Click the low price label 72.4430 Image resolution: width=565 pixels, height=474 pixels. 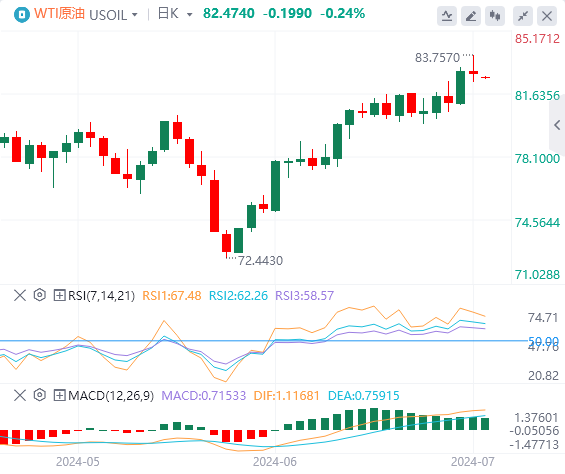point(261,261)
